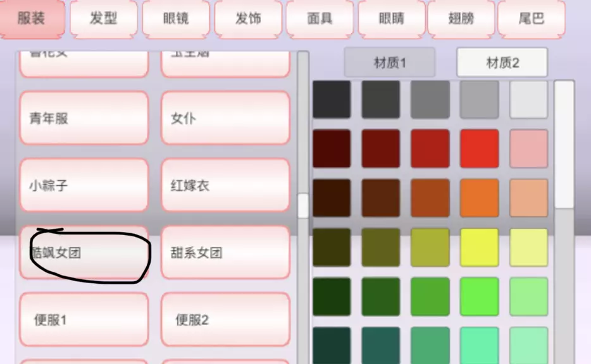Click the outfit list scrollbar thumb
The width and height of the screenshot is (591, 364).
click(303, 206)
